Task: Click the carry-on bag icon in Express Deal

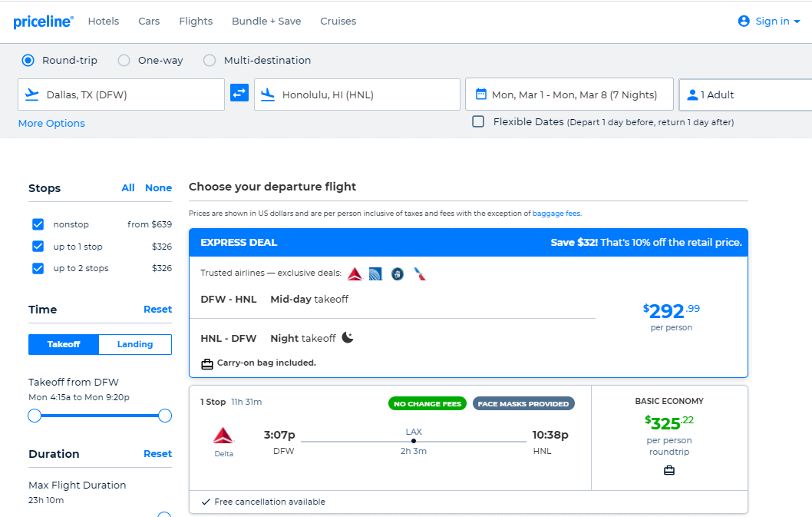Action: click(x=207, y=363)
